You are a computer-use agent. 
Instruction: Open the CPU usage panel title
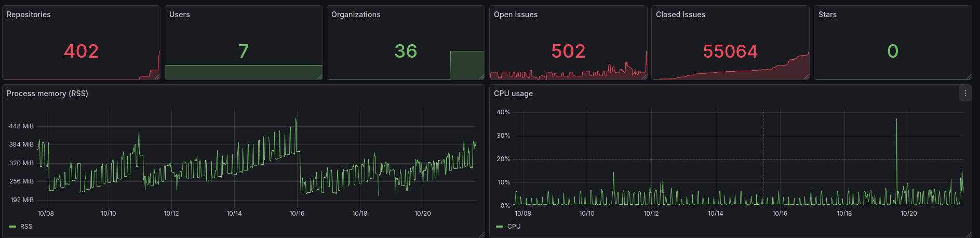[x=513, y=94]
